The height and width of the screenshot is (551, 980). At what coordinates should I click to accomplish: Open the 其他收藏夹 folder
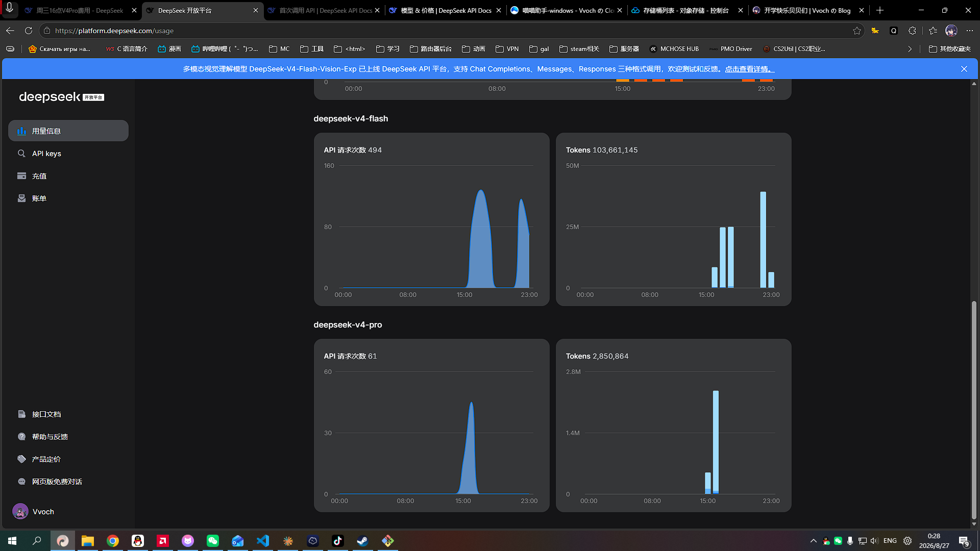[x=949, y=49]
